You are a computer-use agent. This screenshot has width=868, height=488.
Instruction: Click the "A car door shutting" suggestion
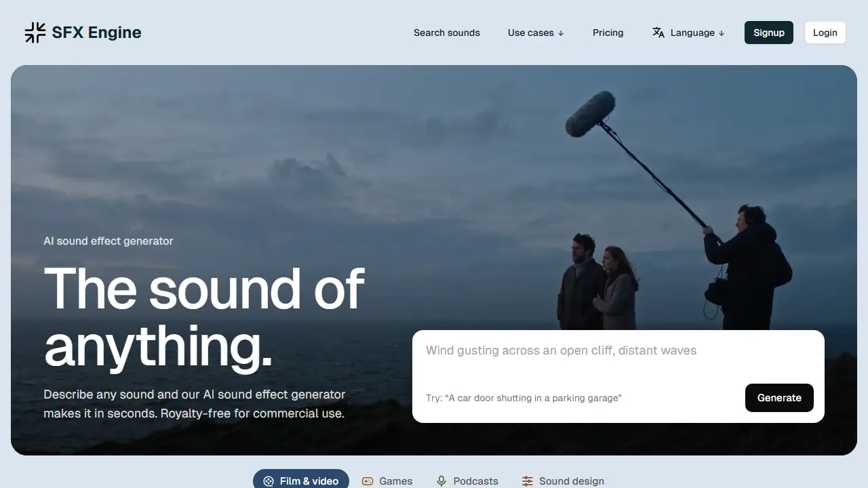click(x=524, y=398)
